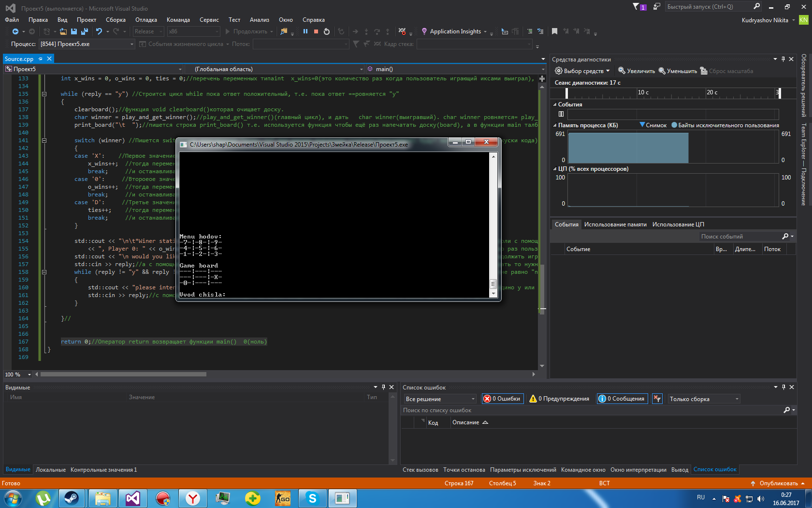
Task: Pin the Список ошибок panel
Action: pyautogui.click(x=783, y=387)
